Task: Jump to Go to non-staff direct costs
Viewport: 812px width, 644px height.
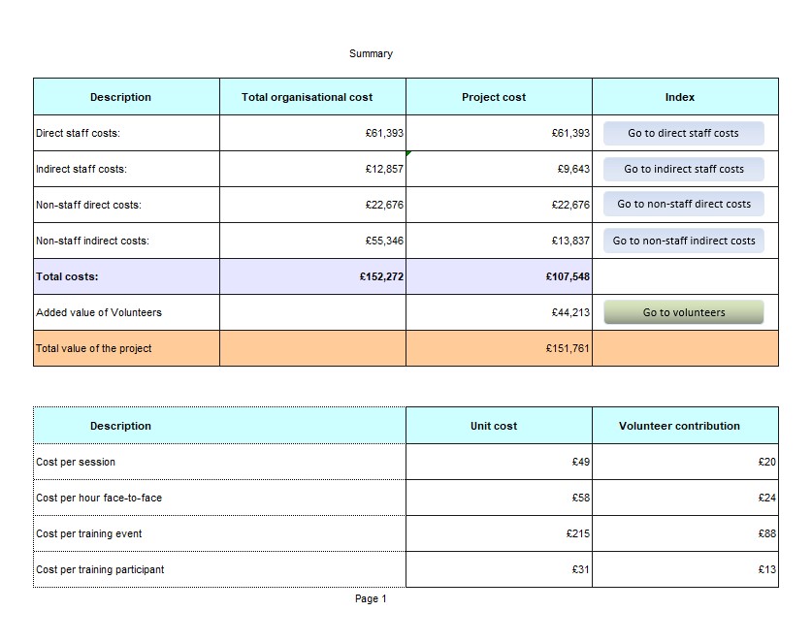Action: tap(684, 204)
